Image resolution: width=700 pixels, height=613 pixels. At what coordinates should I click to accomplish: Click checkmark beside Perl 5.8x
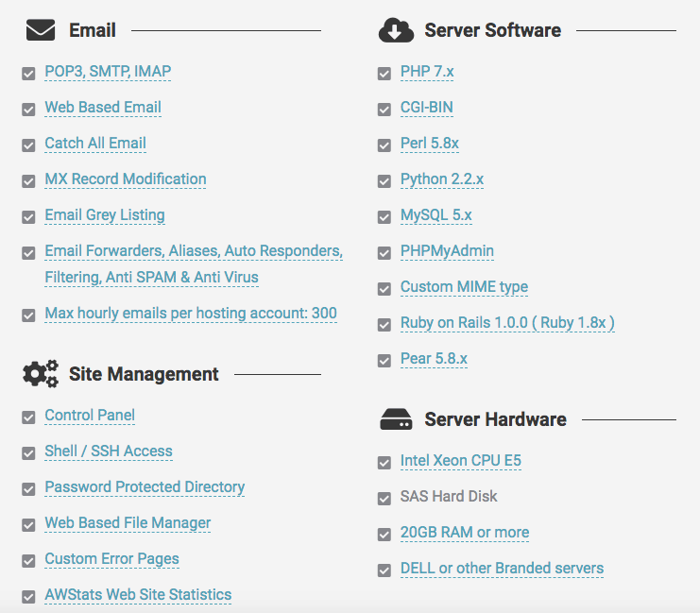tap(384, 145)
